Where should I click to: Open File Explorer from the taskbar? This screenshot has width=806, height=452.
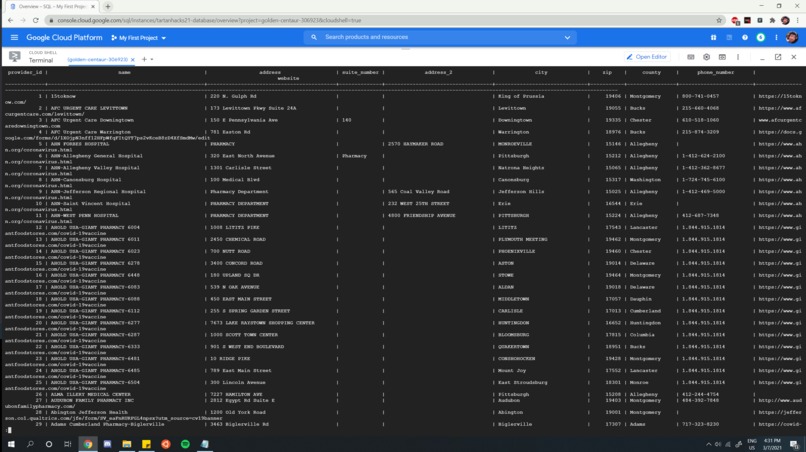(126, 444)
